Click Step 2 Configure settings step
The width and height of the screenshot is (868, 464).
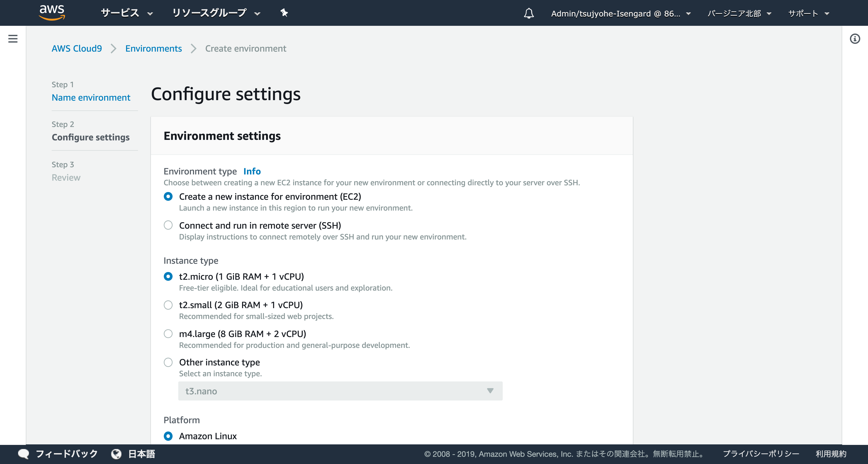pos(91,137)
